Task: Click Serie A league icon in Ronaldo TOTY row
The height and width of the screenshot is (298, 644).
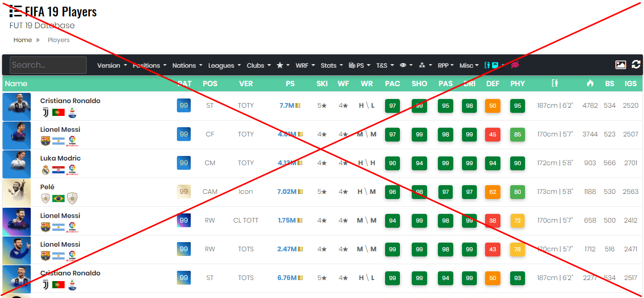Action: 72,112
